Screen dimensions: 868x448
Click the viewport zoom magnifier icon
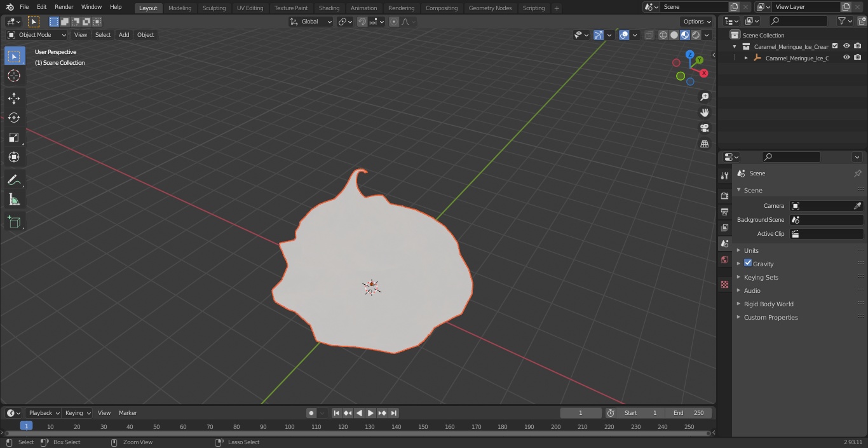pos(705,97)
